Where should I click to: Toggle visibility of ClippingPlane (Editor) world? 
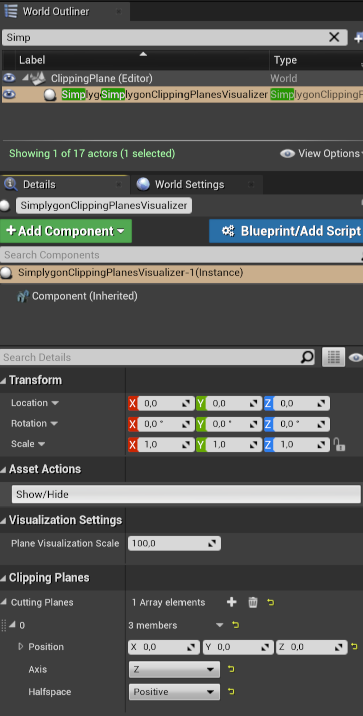(x=9, y=78)
